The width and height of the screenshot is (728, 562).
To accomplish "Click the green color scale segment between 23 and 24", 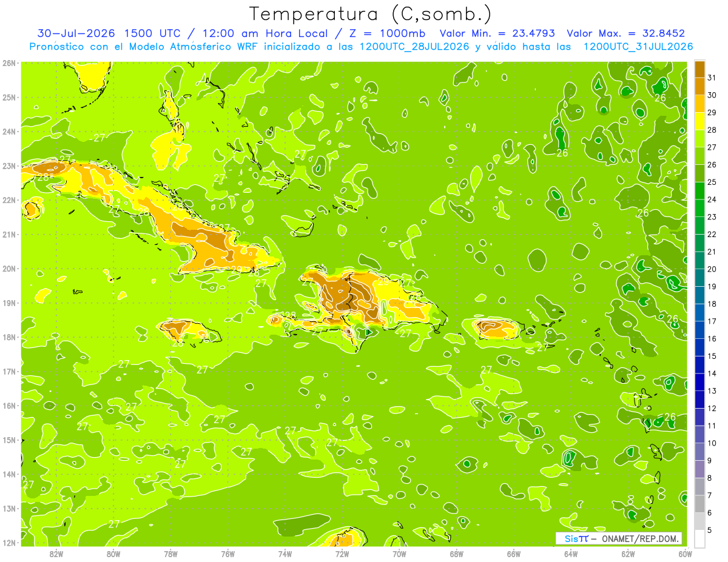I will pos(699,208).
